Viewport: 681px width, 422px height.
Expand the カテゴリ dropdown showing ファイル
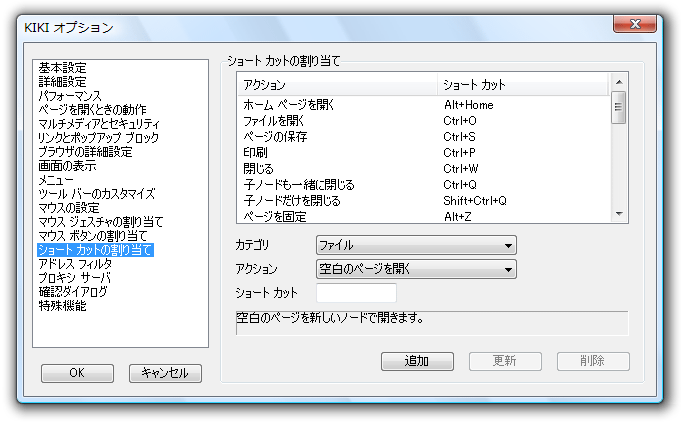[416, 245]
